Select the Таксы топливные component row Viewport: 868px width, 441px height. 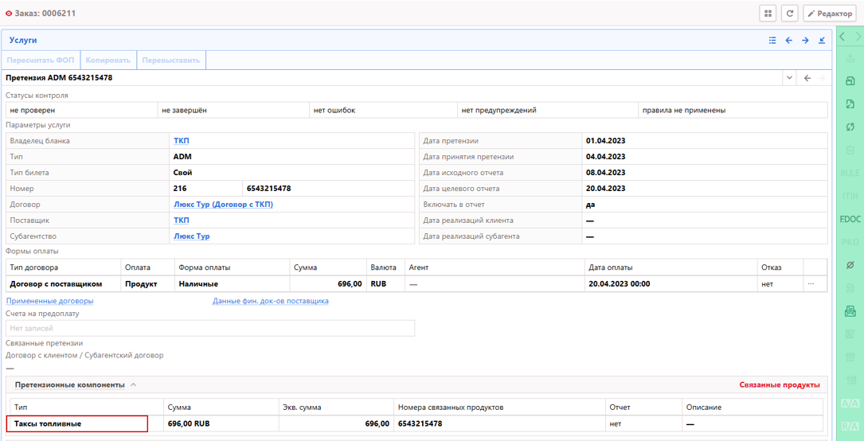click(77, 424)
